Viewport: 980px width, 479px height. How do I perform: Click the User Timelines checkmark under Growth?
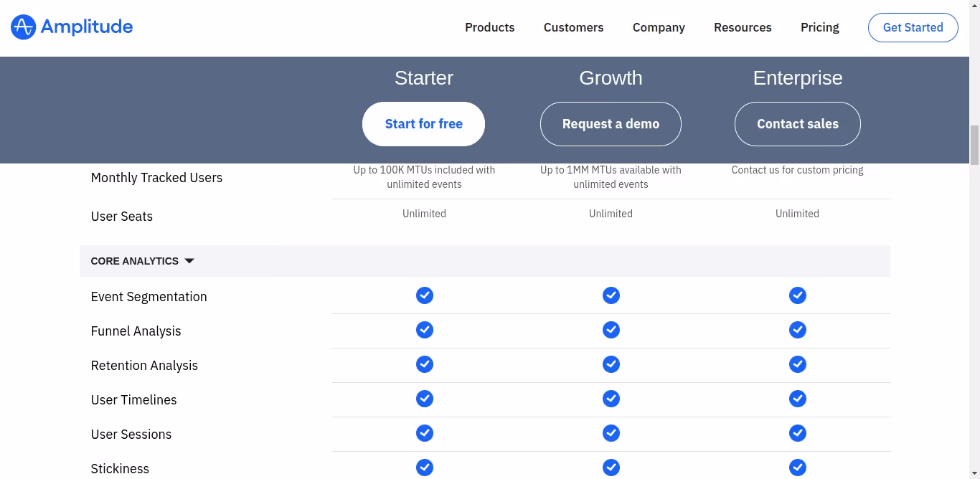pos(611,399)
